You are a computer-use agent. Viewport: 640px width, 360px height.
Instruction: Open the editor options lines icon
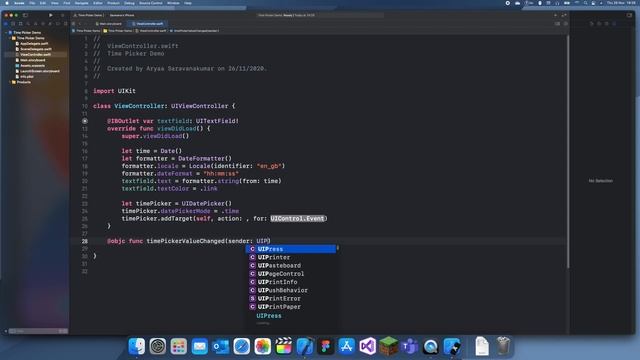557,24
